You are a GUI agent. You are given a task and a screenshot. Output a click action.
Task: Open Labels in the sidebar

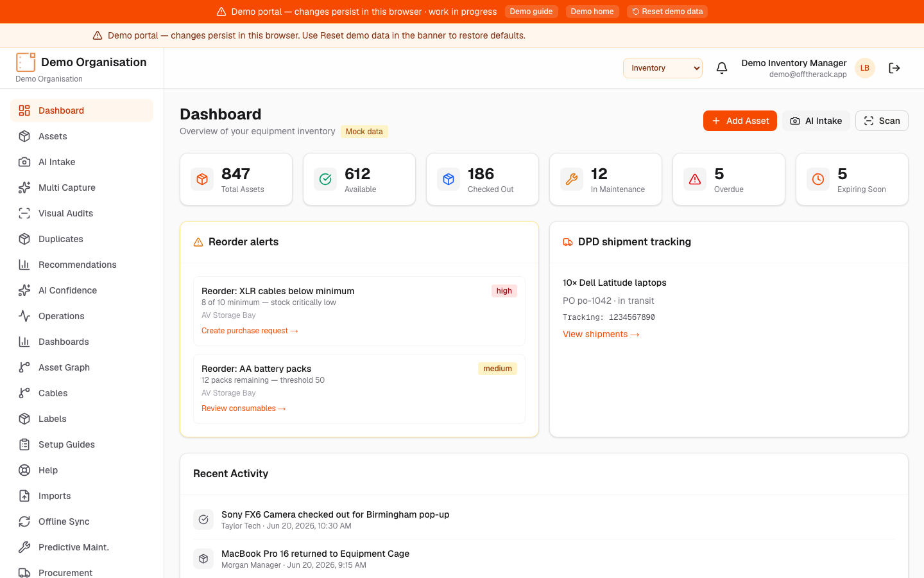coord(82,419)
